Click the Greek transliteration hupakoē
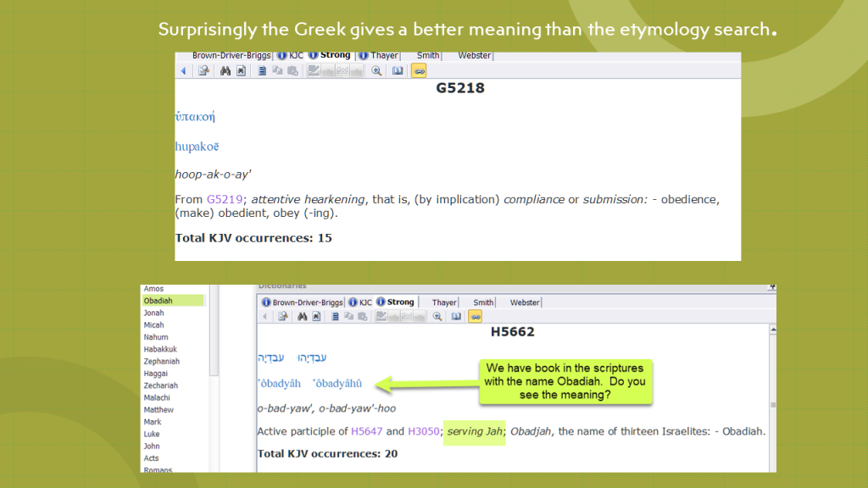This screenshot has width=868, height=488. [x=197, y=147]
